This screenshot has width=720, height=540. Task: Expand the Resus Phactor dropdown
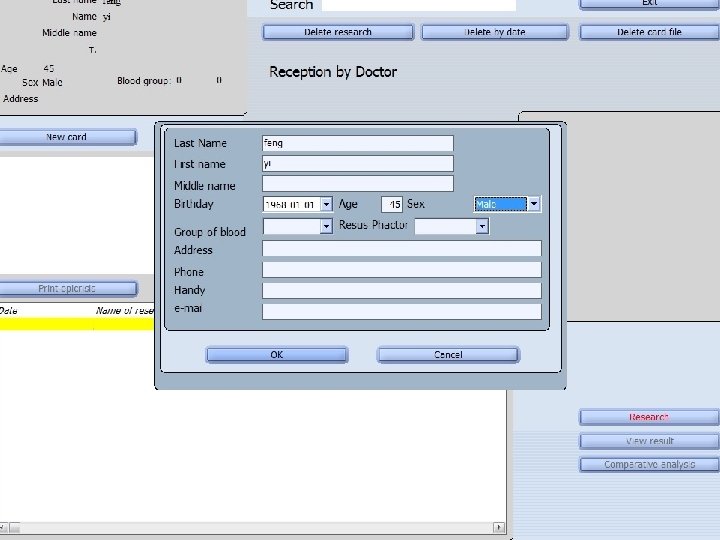tap(482, 226)
